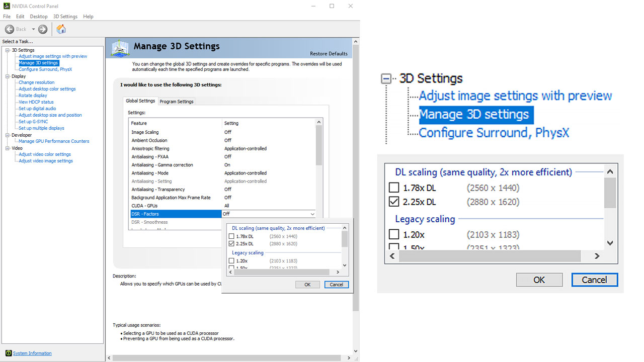
Task: Collapse the Developer tree node
Action: click(8, 135)
